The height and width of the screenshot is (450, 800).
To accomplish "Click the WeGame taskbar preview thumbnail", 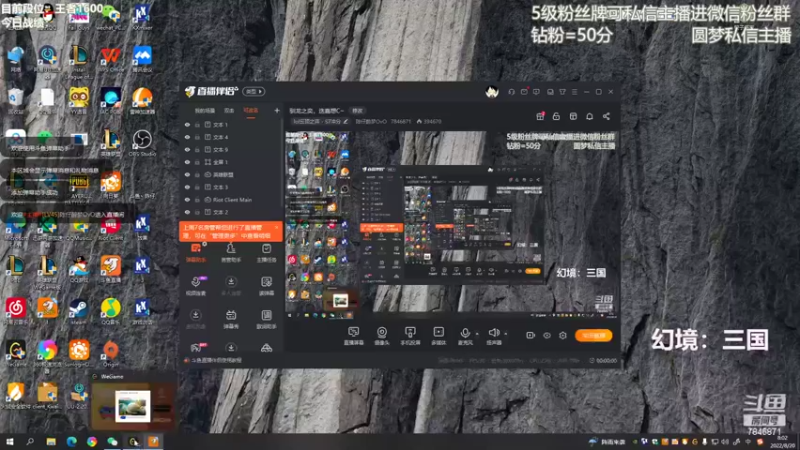I will pos(133,404).
